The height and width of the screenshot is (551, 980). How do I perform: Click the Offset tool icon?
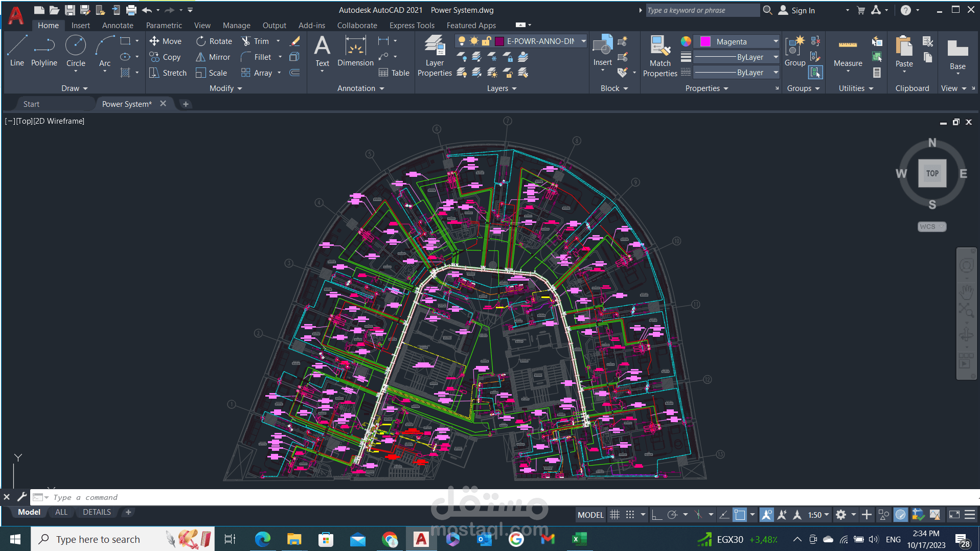pyautogui.click(x=295, y=73)
